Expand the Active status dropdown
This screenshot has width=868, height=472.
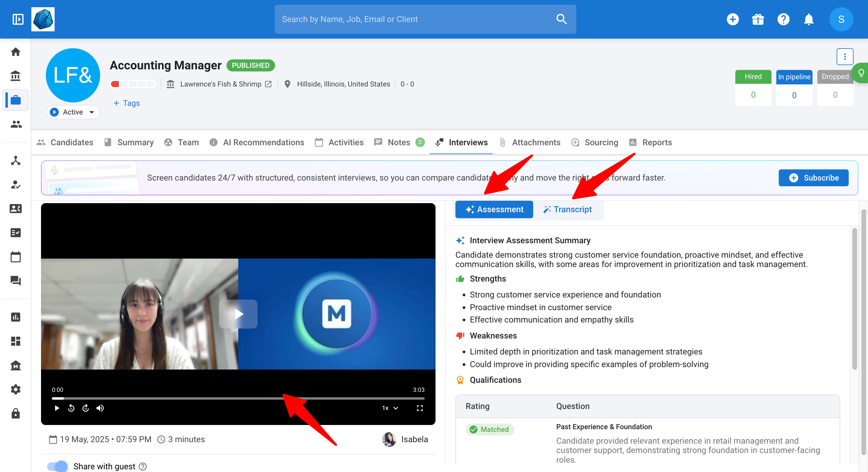(x=73, y=112)
